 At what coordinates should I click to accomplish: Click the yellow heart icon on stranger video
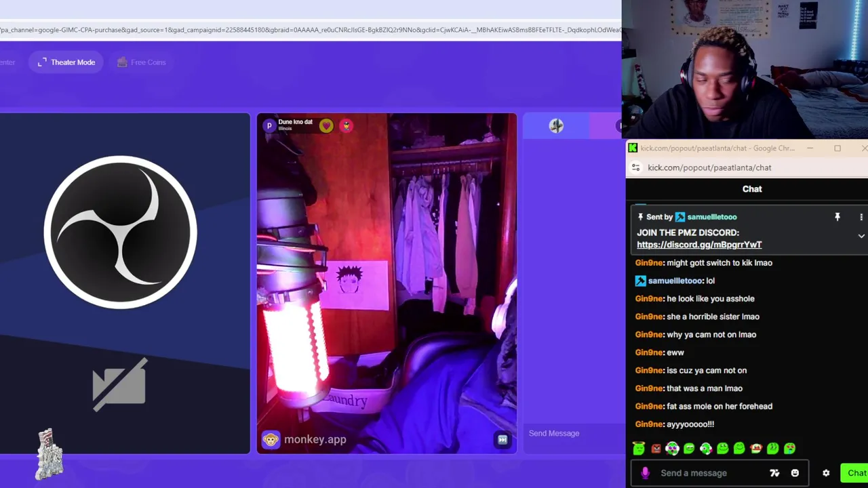[x=326, y=125]
